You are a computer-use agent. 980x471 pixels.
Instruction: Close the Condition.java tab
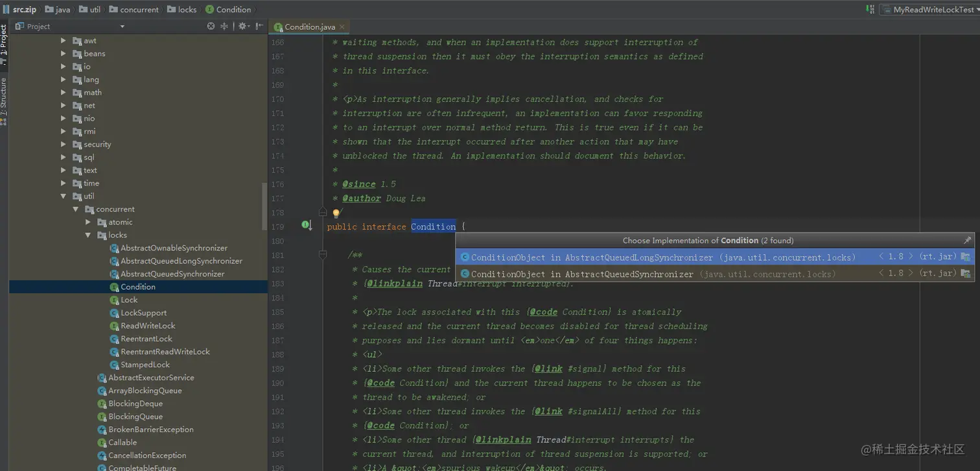(342, 27)
